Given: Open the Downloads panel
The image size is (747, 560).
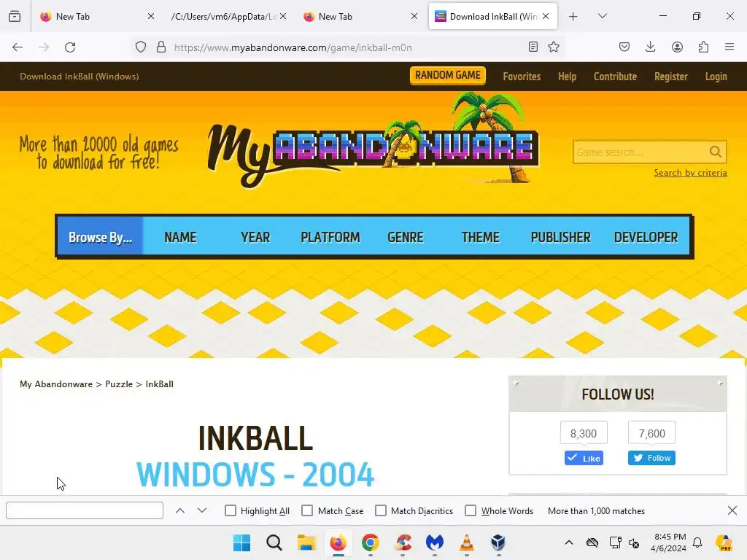Looking at the screenshot, I should (x=650, y=47).
